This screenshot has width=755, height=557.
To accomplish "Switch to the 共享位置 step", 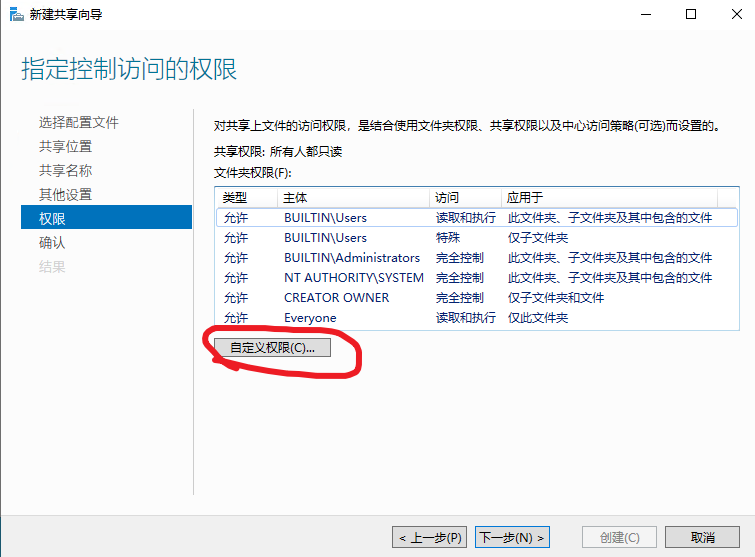I will 66,146.
